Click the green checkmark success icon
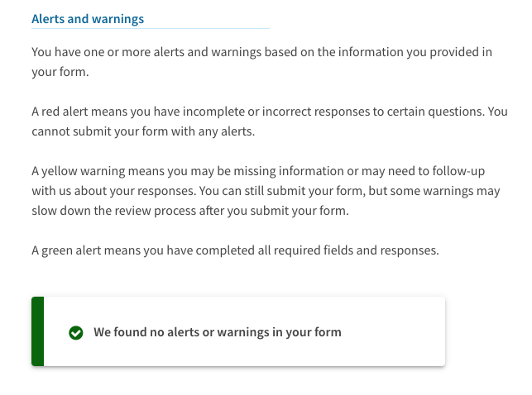The height and width of the screenshot is (395, 532). coord(75,333)
